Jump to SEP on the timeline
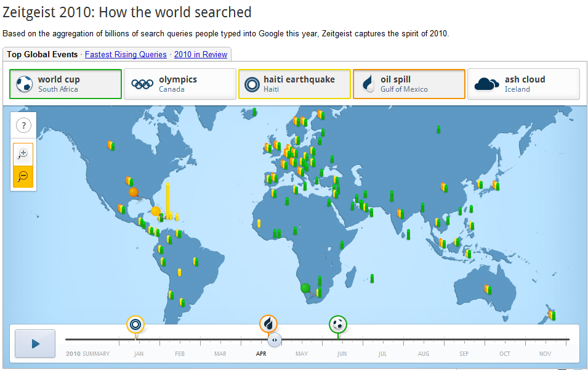The image size is (588, 370). (x=464, y=353)
